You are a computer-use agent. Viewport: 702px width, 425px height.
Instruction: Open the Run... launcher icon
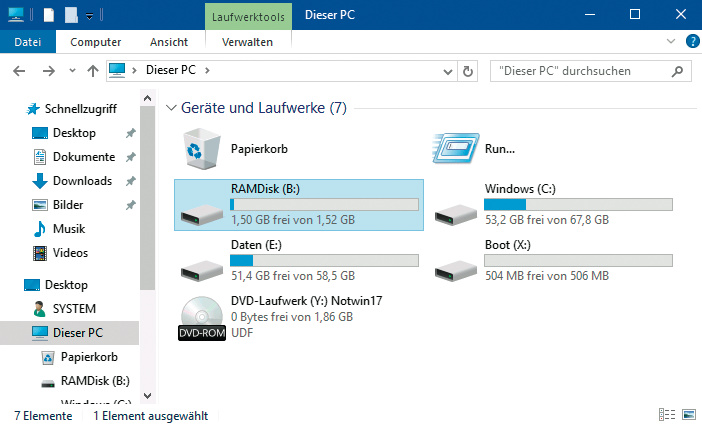455,148
